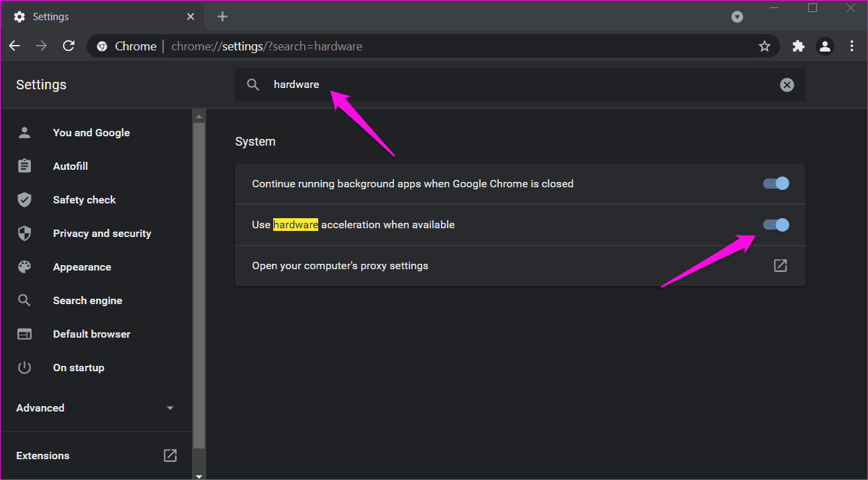The height and width of the screenshot is (480, 868).
Task: Click the address bar URL
Action: point(267,46)
